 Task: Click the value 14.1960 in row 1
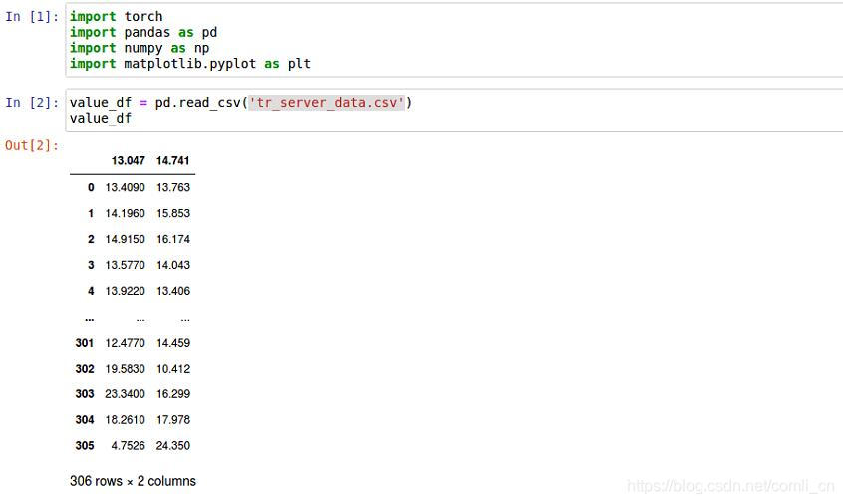126,213
